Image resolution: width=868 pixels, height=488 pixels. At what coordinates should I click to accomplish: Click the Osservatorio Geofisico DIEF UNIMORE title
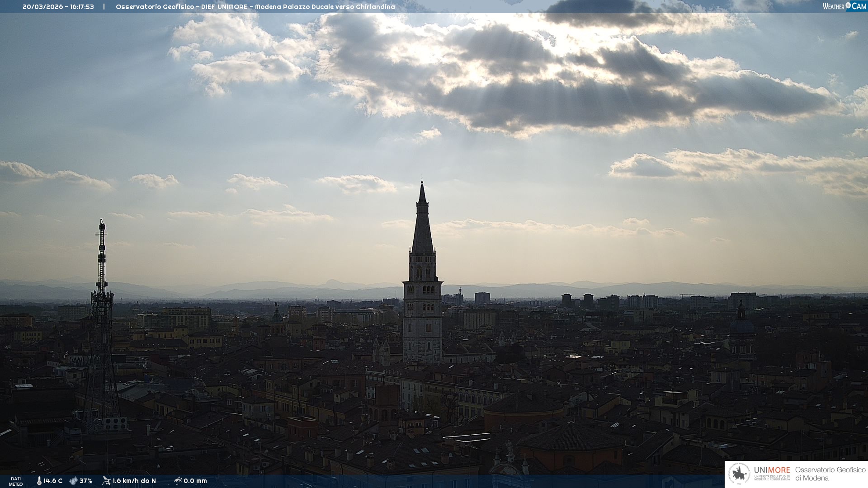(x=182, y=7)
